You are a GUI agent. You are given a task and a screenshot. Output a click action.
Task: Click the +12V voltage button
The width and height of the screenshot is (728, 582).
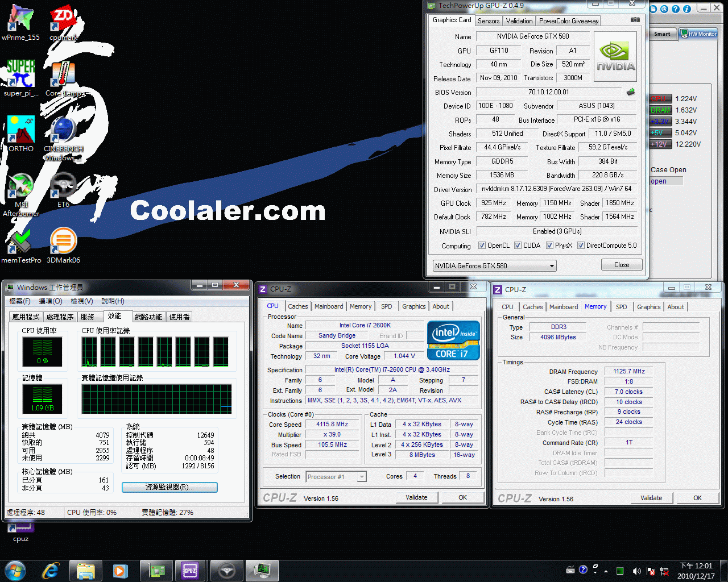(660, 144)
